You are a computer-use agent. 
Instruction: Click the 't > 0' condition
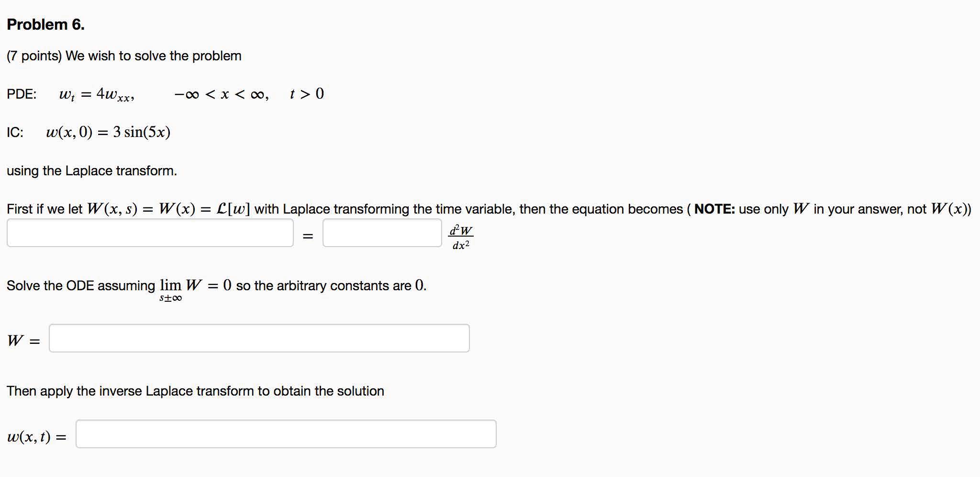[x=307, y=94]
